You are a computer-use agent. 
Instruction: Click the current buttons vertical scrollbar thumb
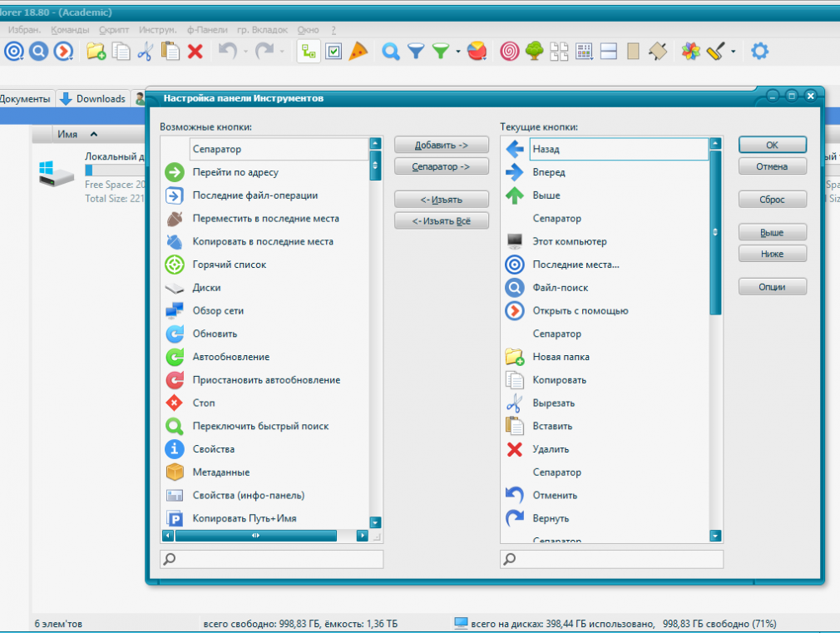(715, 232)
